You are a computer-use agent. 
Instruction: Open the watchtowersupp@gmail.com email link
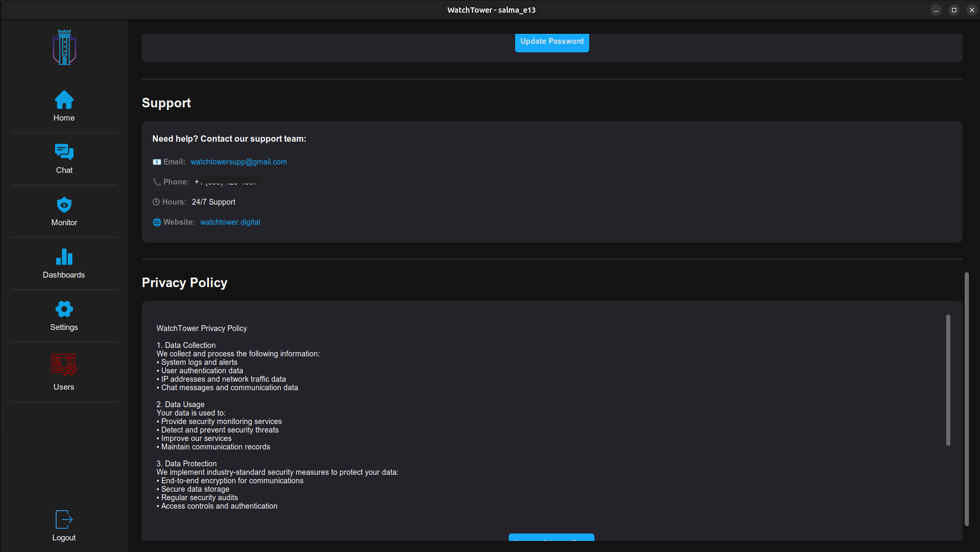[239, 162]
